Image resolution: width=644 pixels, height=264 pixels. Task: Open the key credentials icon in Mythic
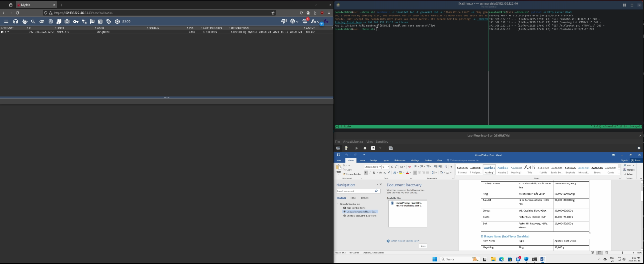[76, 21]
